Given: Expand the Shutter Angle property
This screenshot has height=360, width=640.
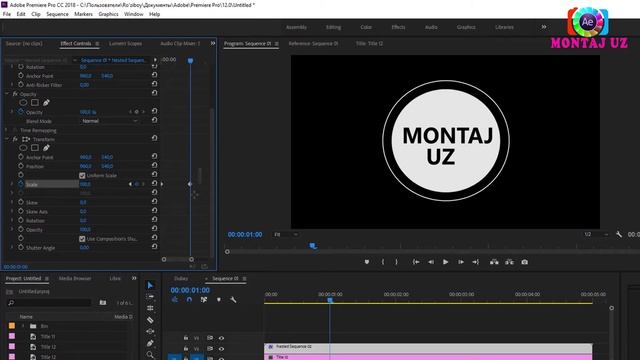Looking at the screenshot, I should pyautogui.click(x=12, y=247).
